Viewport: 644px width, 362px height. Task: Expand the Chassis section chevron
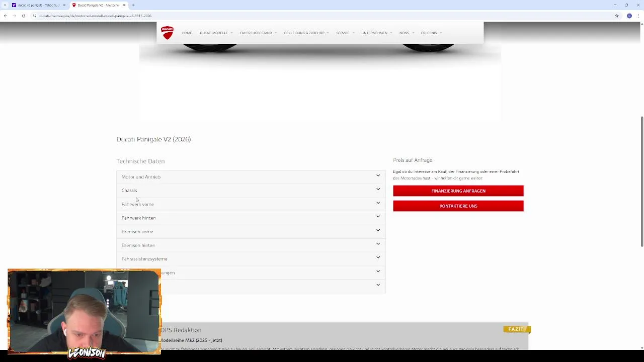click(x=378, y=189)
